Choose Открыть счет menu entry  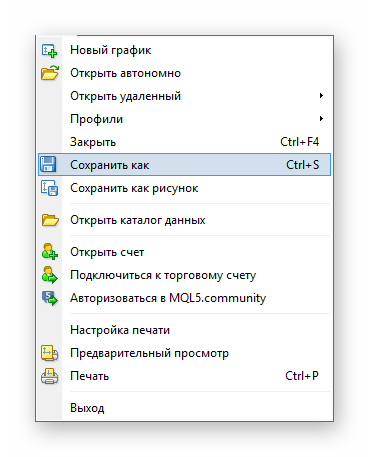click(184, 252)
